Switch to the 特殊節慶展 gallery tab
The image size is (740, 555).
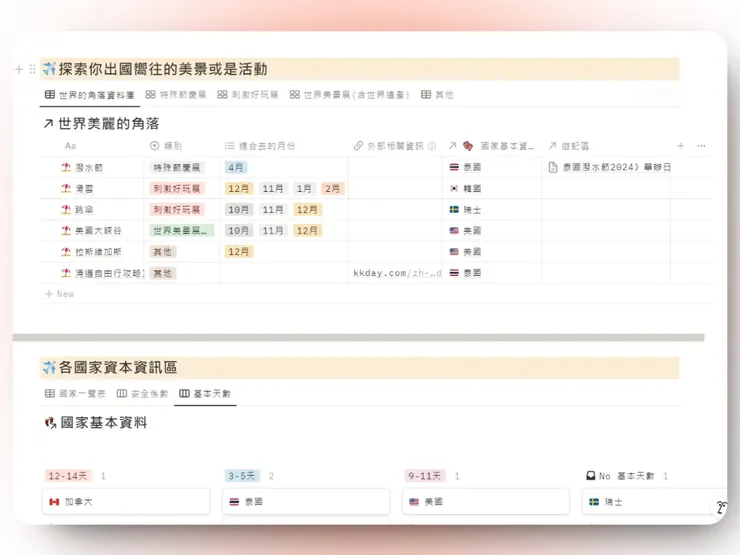176,95
